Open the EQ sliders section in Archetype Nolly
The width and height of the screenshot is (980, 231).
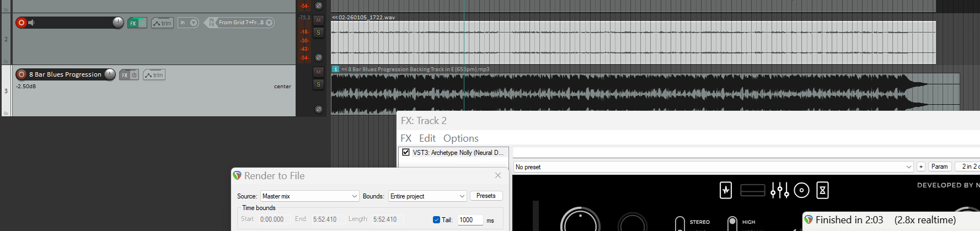pos(780,190)
